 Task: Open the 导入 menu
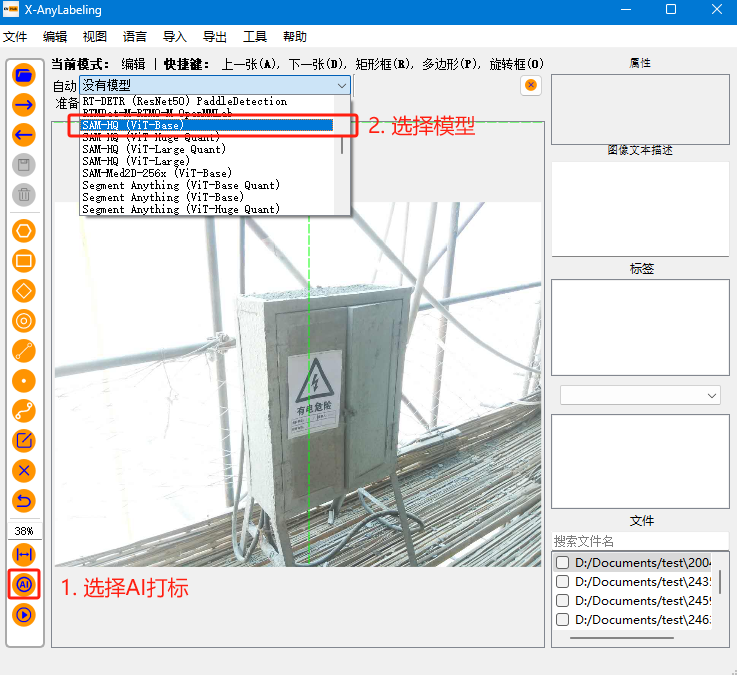175,37
